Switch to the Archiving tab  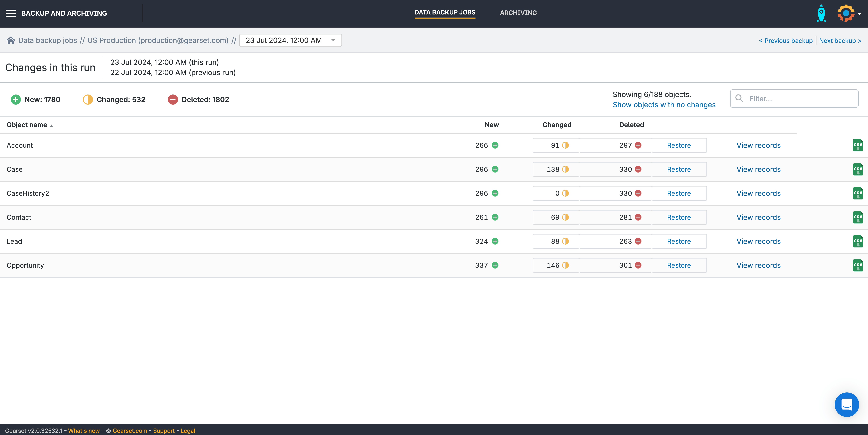[x=518, y=13]
